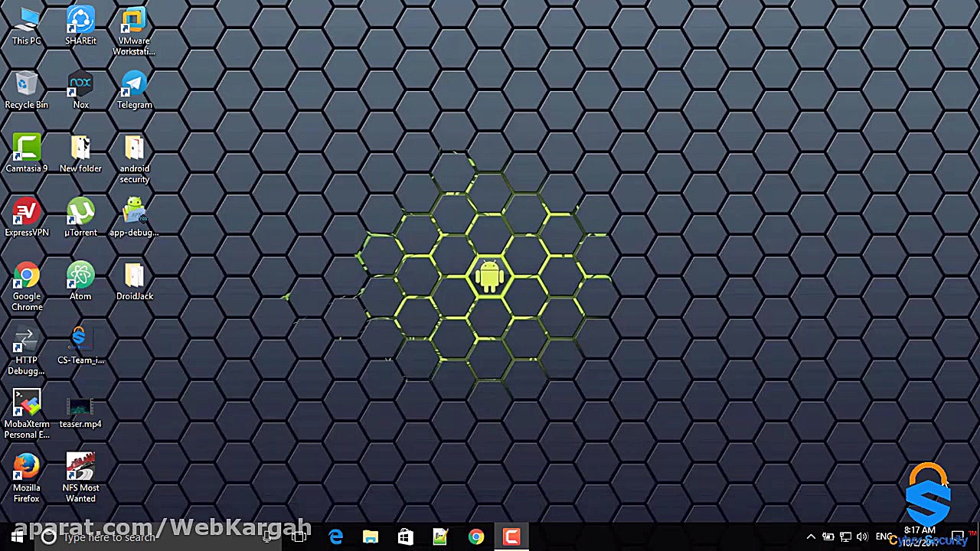Select the Camtasia 9 desktop shortcut

pos(27,154)
